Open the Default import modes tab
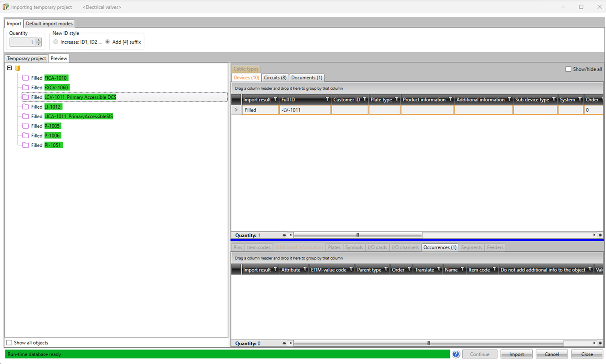Screen dimensions: 606x364 tap(49, 24)
